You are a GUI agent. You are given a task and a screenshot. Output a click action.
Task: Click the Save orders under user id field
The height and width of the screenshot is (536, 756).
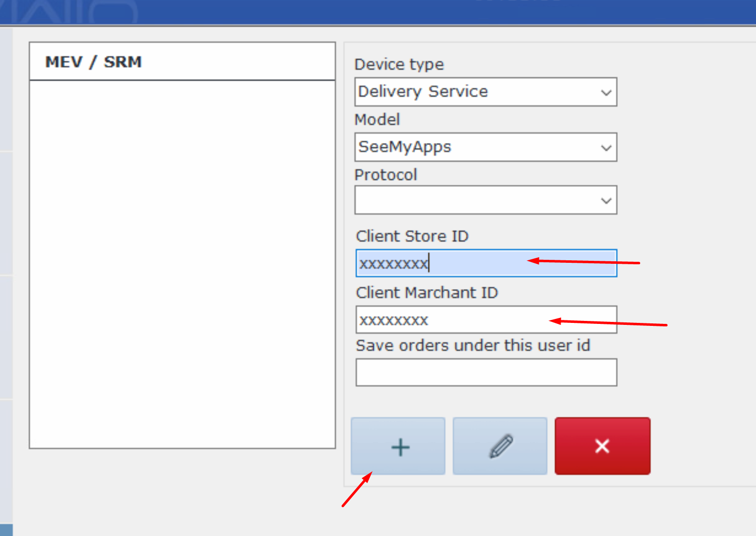pyautogui.click(x=486, y=373)
